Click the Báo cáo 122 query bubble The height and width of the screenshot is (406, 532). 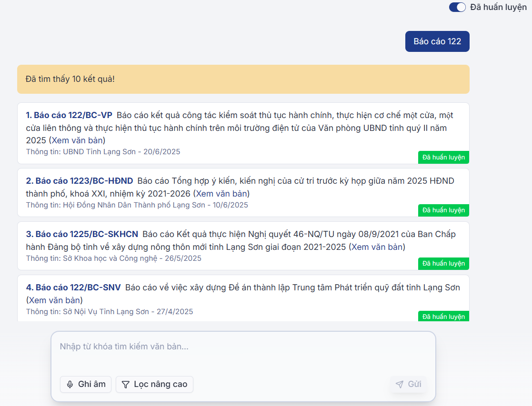click(437, 41)
